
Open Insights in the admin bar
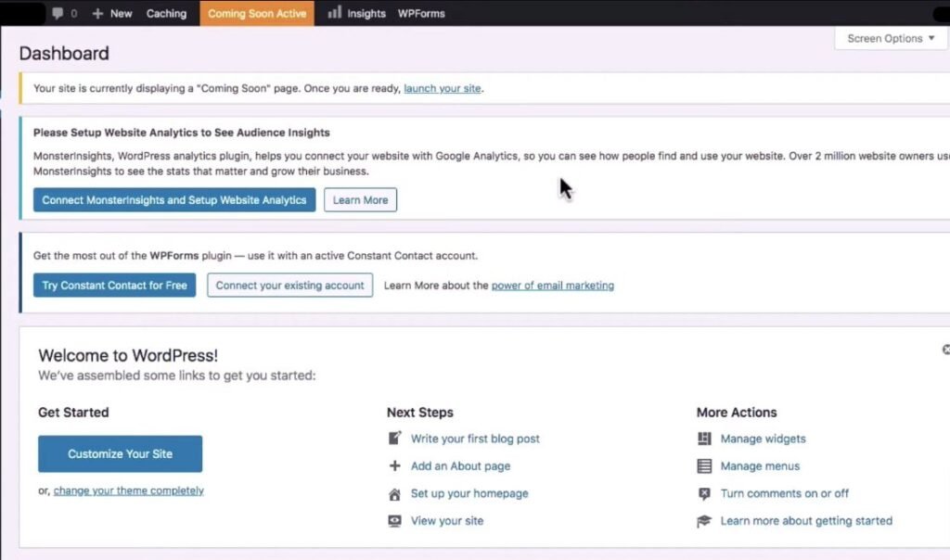click(x=366, y=13)
